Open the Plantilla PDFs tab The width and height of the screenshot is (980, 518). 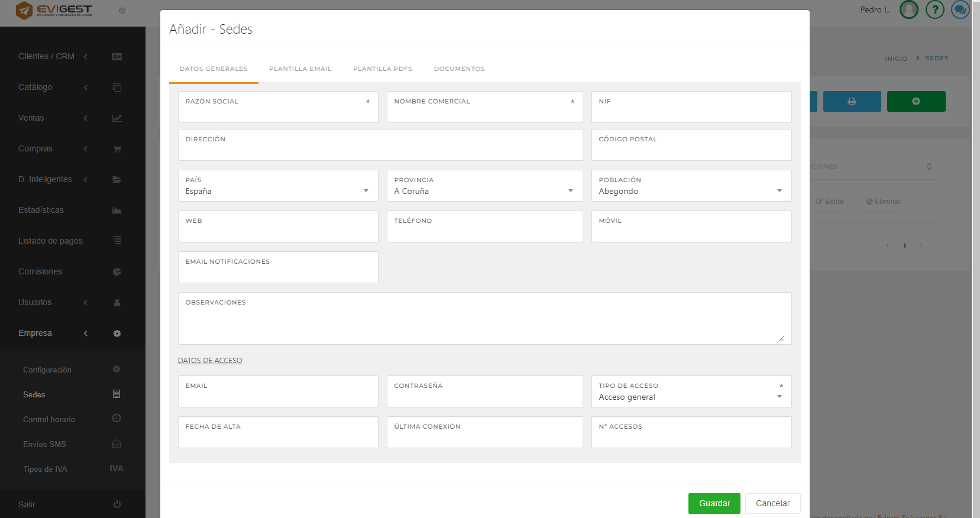[382, 69]
